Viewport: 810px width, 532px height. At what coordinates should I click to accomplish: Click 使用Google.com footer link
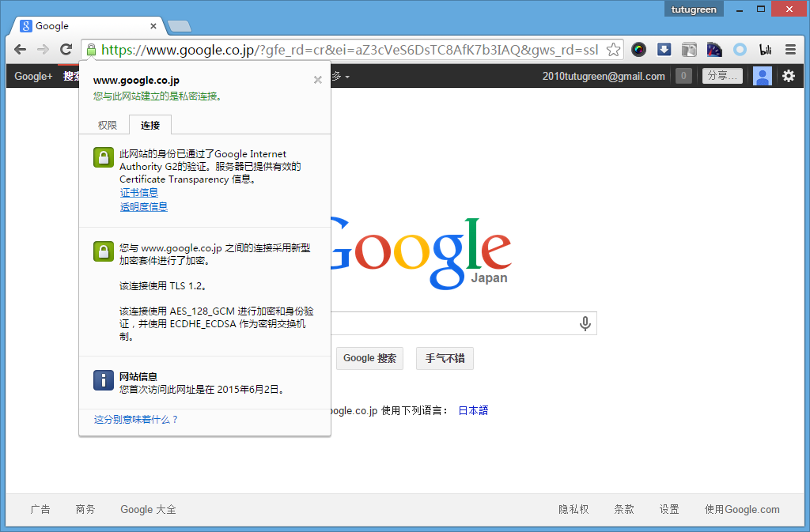coord(742,509)
